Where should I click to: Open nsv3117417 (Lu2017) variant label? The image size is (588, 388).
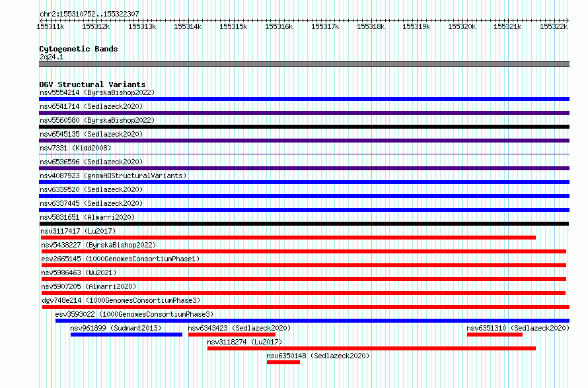79,231
